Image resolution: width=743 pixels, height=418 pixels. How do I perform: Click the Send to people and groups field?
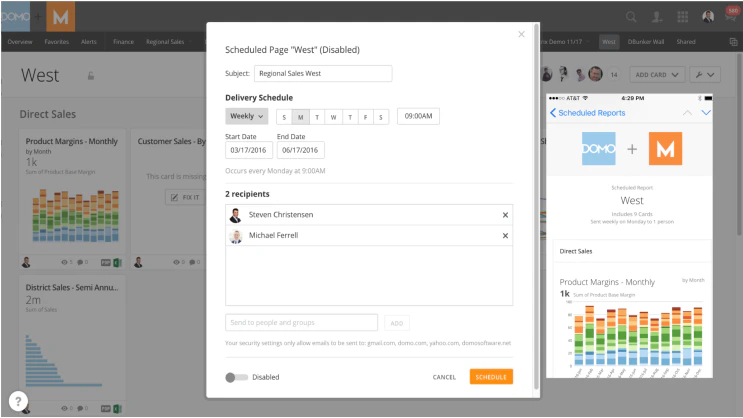click(301, 323)
